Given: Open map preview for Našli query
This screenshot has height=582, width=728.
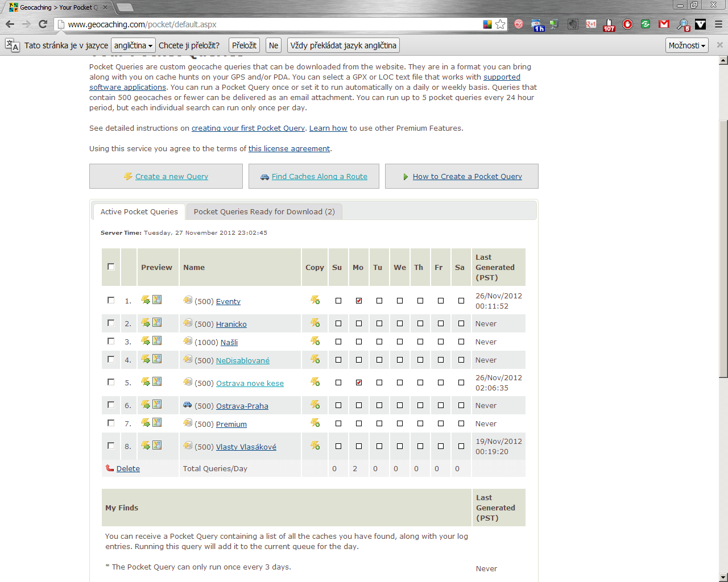Looking at the screenshot, I should pos(157,340).
